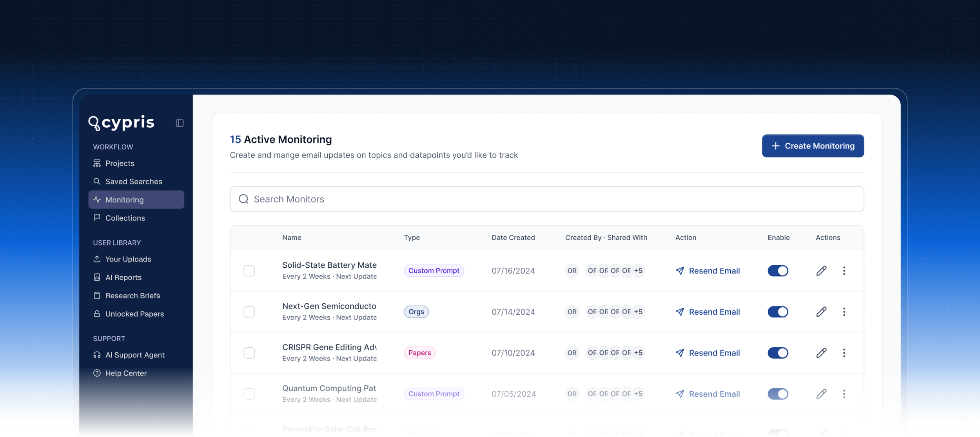
Task: Click the Date Created column header
Action: tap(513, 238)
